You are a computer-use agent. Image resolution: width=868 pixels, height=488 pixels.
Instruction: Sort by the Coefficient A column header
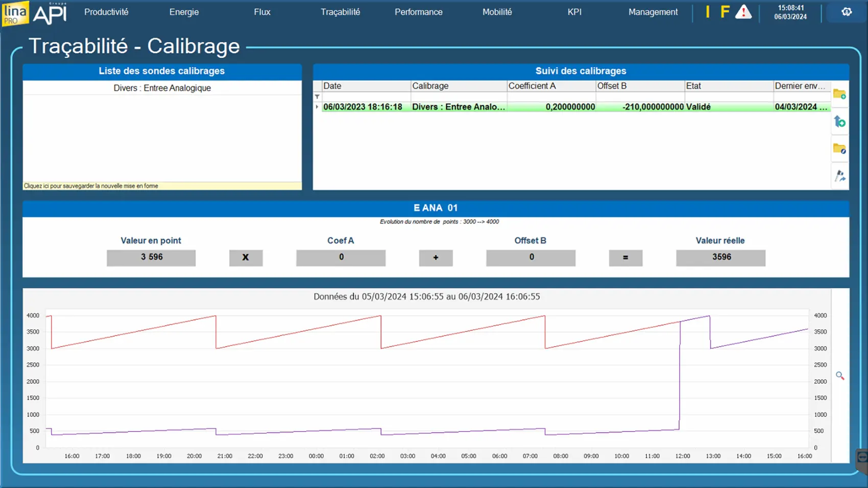(x=550, y=86)
